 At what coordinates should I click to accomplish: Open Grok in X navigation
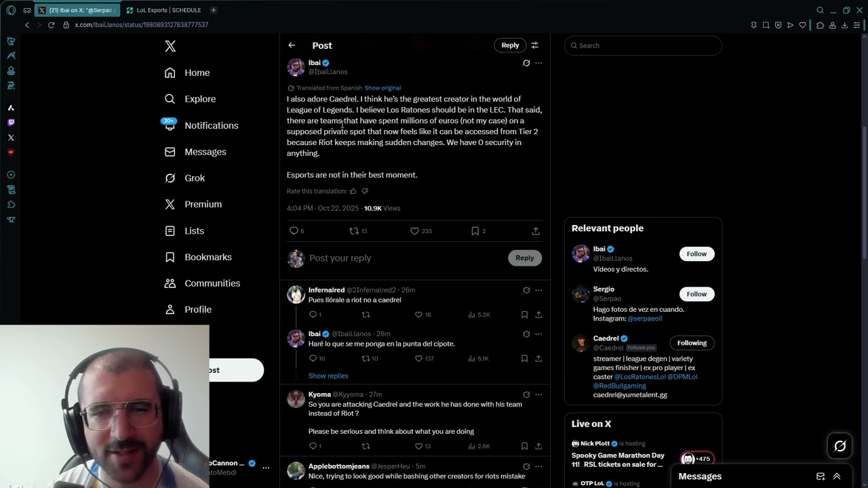point(184,178)
